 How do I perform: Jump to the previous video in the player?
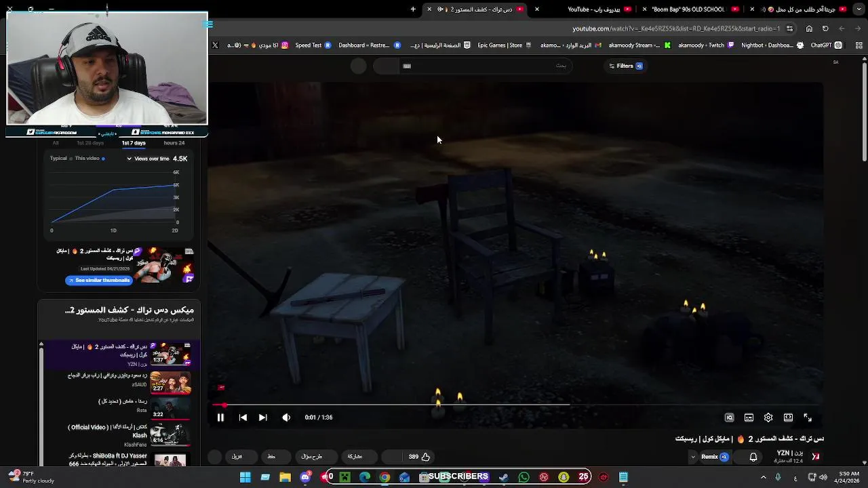[x=243, y=418]
